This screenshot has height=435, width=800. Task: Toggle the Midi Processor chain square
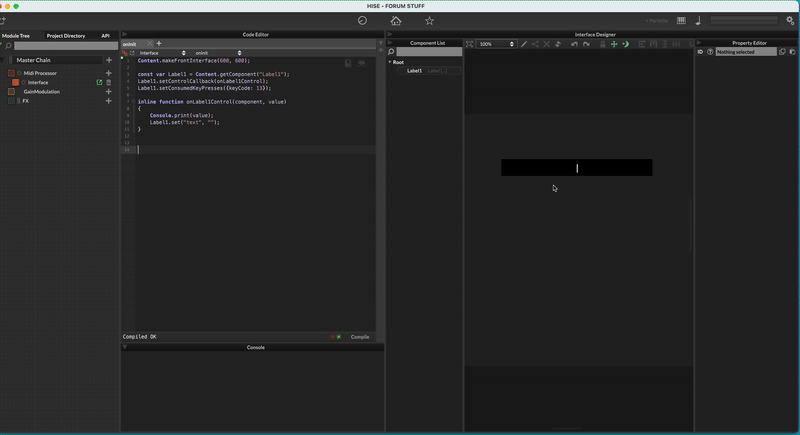click(x=11, y=73)
